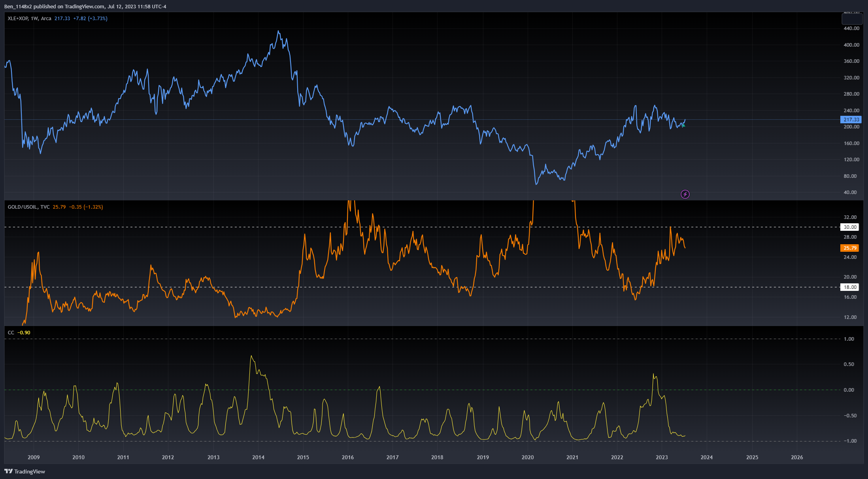Screen dimensions: 868x479
Task: Click the 2020 year on the time axis
Action: click(528, 458)
